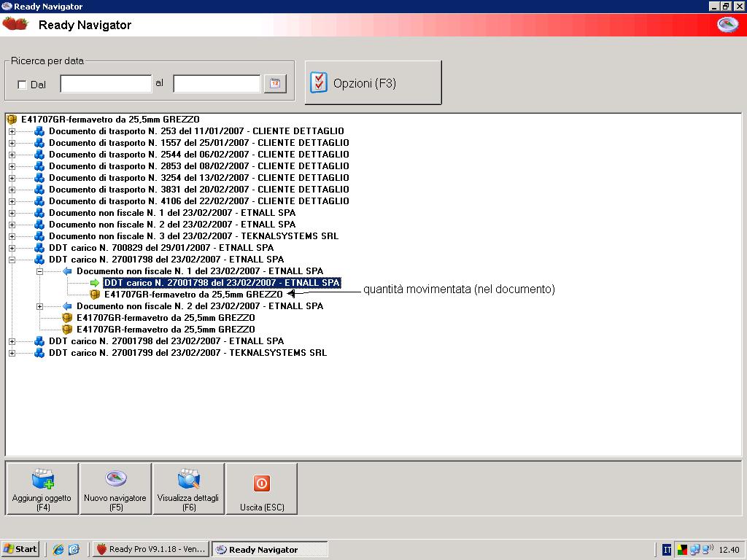This screenshot has width=747, height=560.
Task: Click root E41707GR package icon
Action: click(12, 120)
